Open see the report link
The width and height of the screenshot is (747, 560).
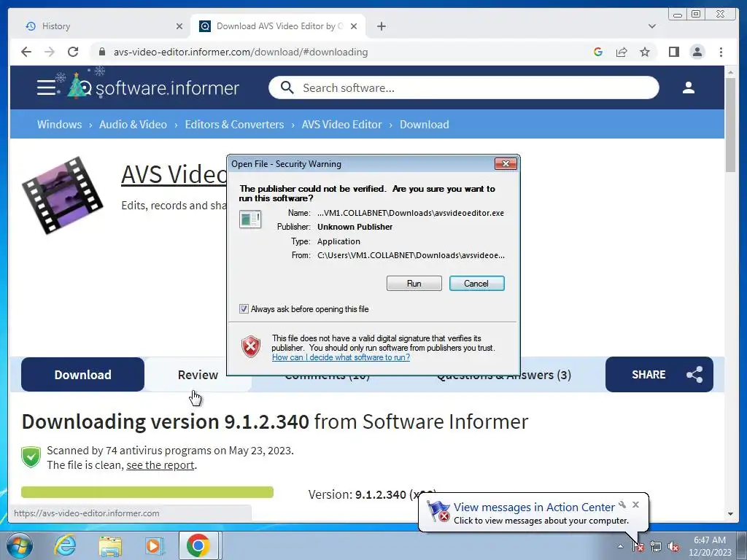160,464
